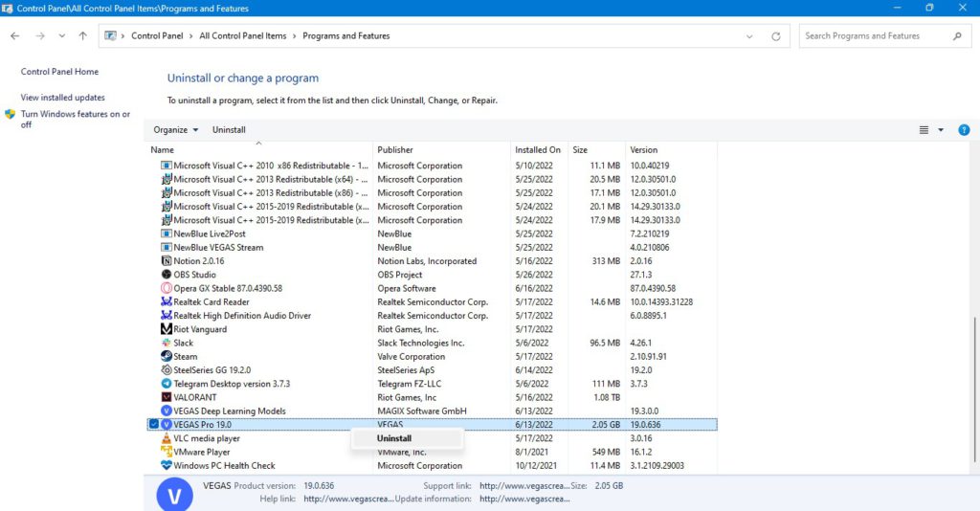Click the VALORANT program icon
Image resolution: width=980 pixels, height=511 pixels.
(166, 397)
